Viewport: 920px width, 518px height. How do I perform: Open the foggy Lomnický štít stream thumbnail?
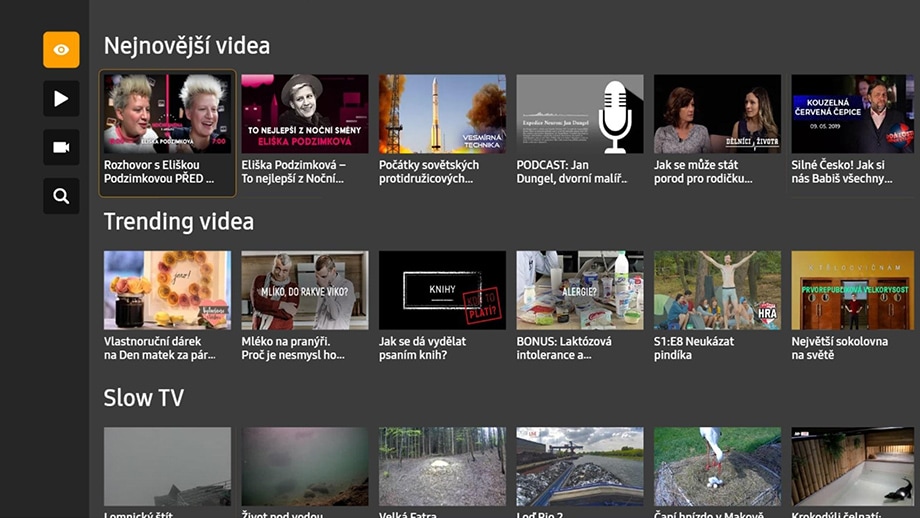(x=167, y=466)
